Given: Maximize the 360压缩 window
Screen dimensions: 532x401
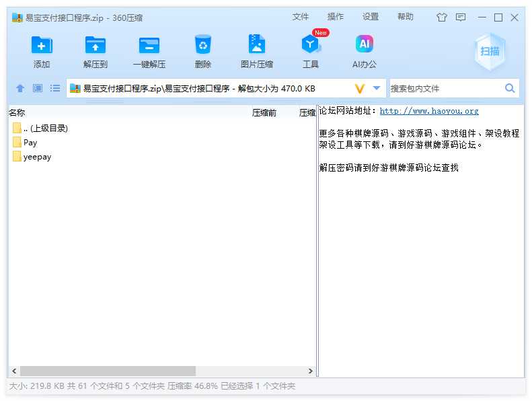Looking at the screenshot, I should click(498, 17).
